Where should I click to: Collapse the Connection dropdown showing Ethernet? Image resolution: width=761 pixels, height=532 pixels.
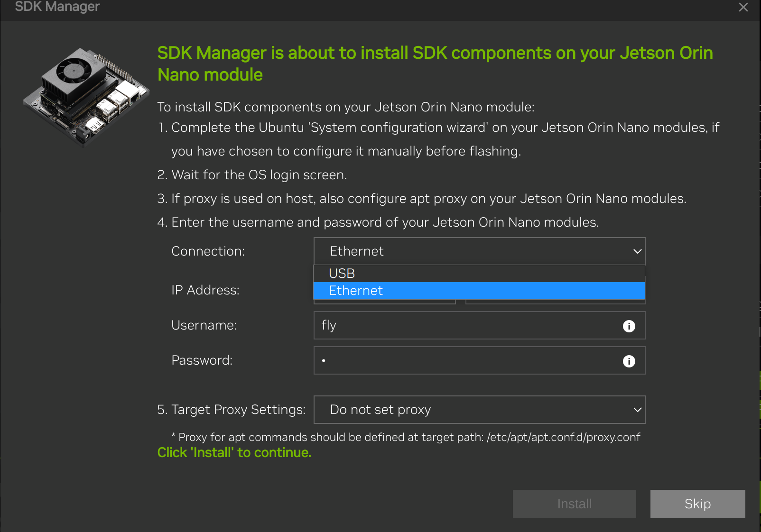[x=479, y=251]
